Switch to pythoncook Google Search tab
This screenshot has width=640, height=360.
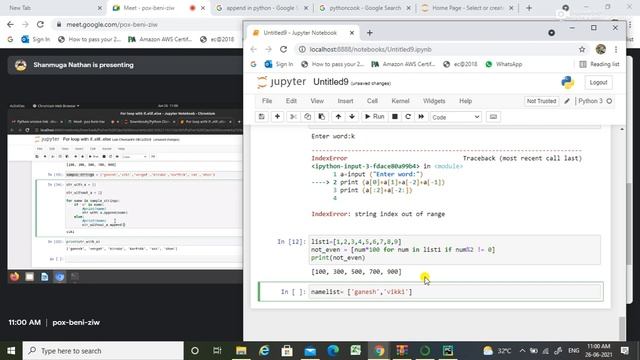click(365, 8)
